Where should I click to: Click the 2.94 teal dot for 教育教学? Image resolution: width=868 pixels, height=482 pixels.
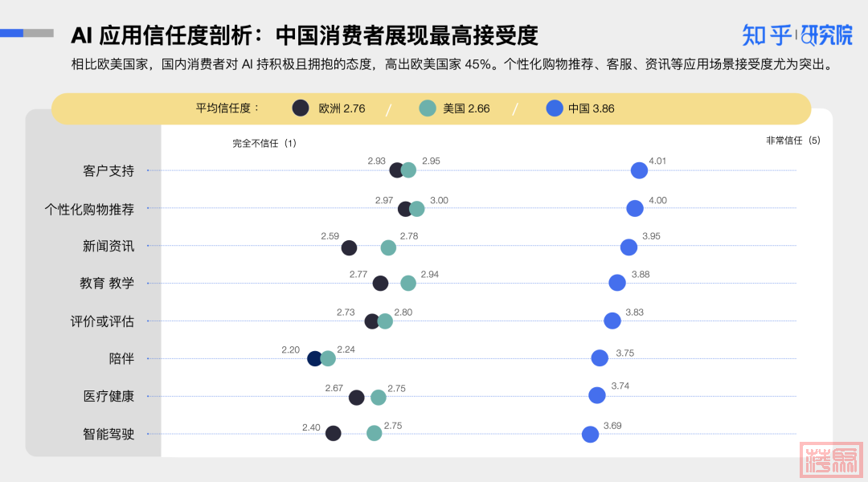(x=408, y=284)
